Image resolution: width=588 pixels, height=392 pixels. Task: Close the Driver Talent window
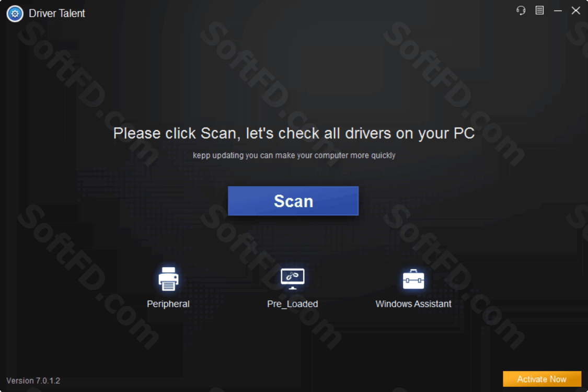[576, 10]
